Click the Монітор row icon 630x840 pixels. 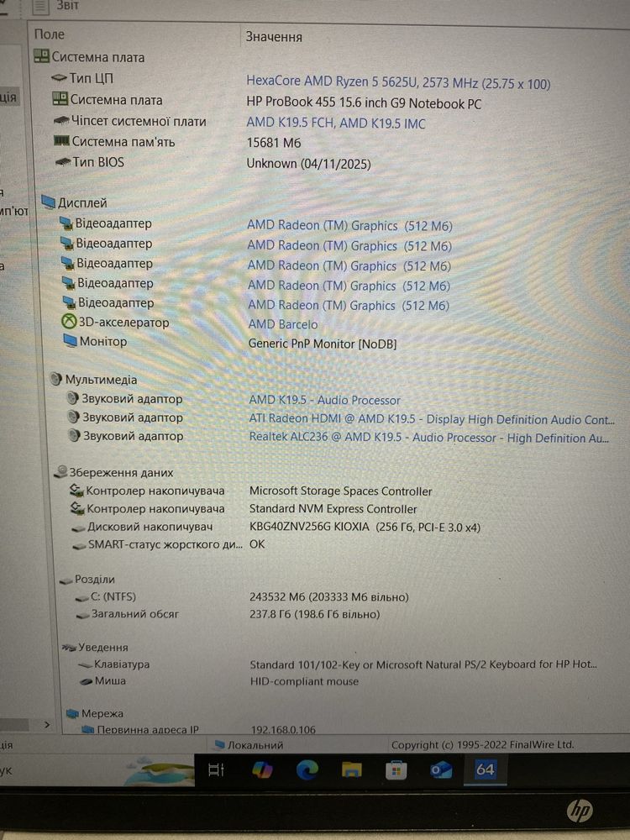pyautogui.click(x=71, y=341)
